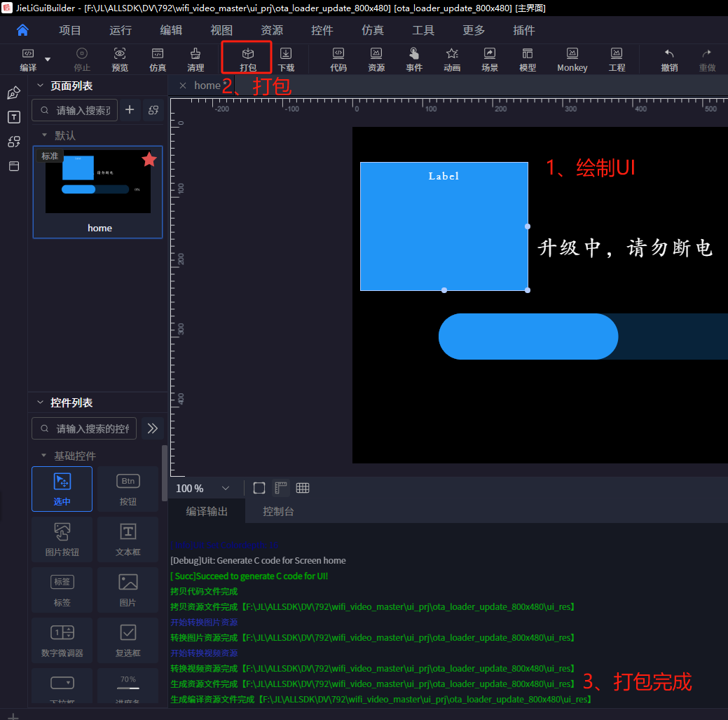
Task: Open the 工程 project settings icon
Action: tap(617, 60)
